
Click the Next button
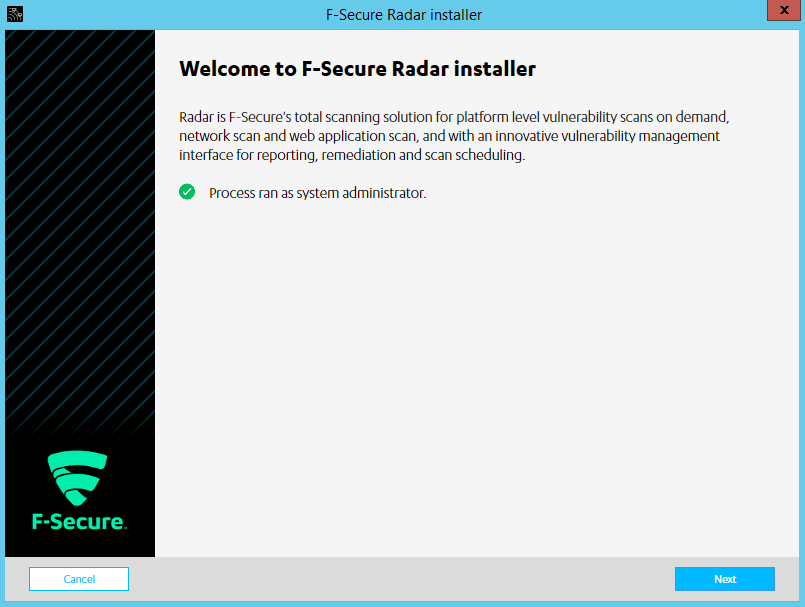724,579
